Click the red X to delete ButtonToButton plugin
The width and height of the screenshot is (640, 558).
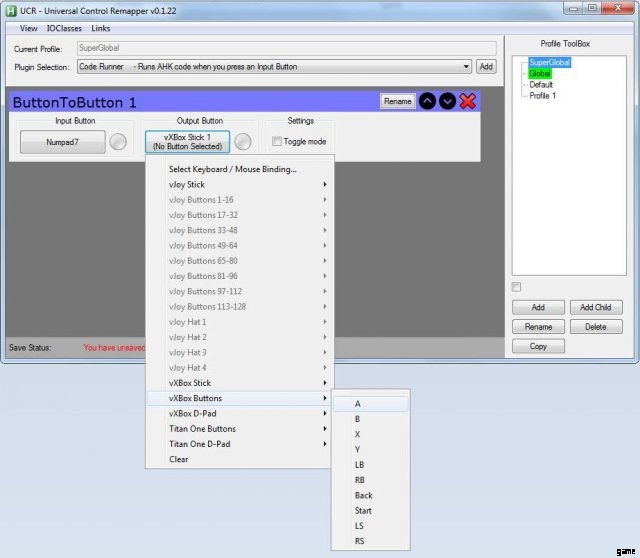[x=467, y=101]
